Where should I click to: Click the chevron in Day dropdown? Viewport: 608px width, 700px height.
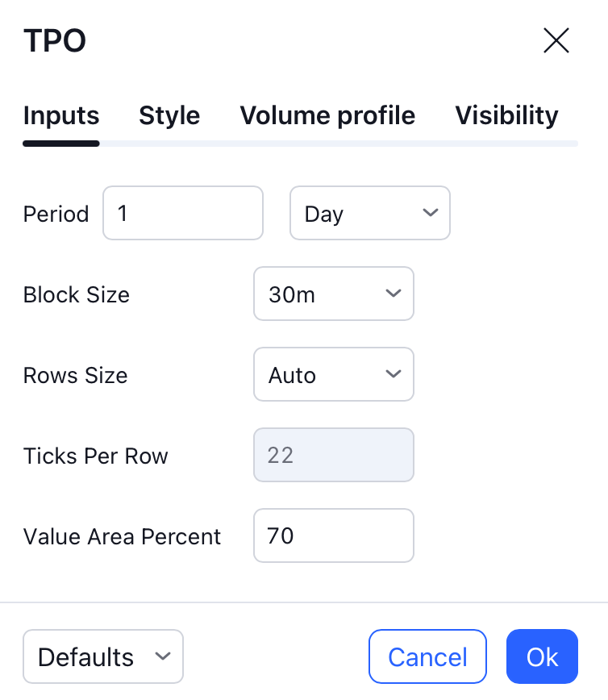coord(431,213)
